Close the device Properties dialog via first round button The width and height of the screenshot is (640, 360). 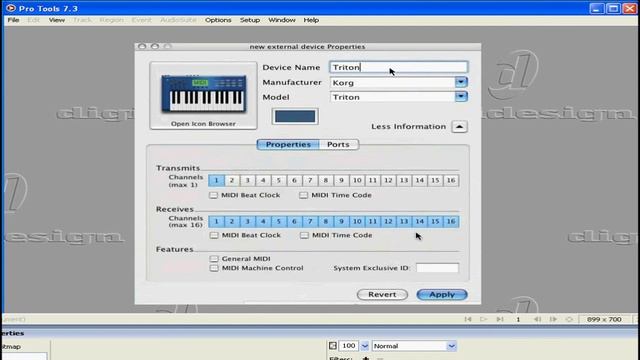pos(142,47)
